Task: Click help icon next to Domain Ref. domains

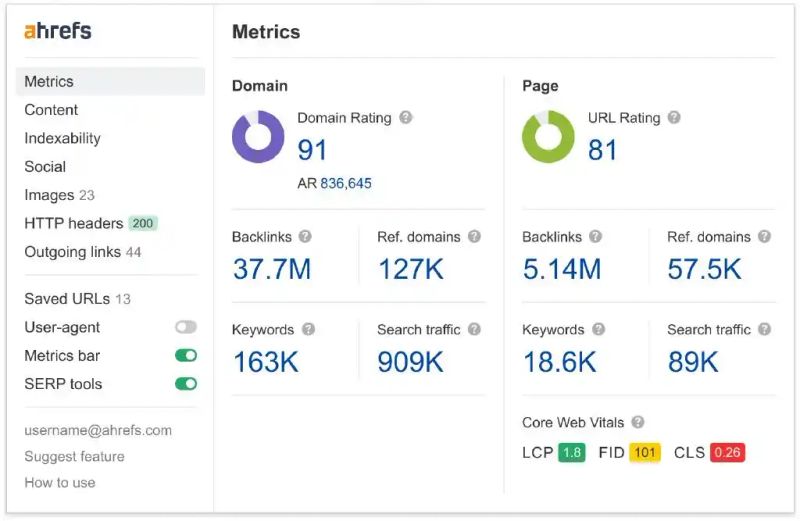Action: point(474,237)
